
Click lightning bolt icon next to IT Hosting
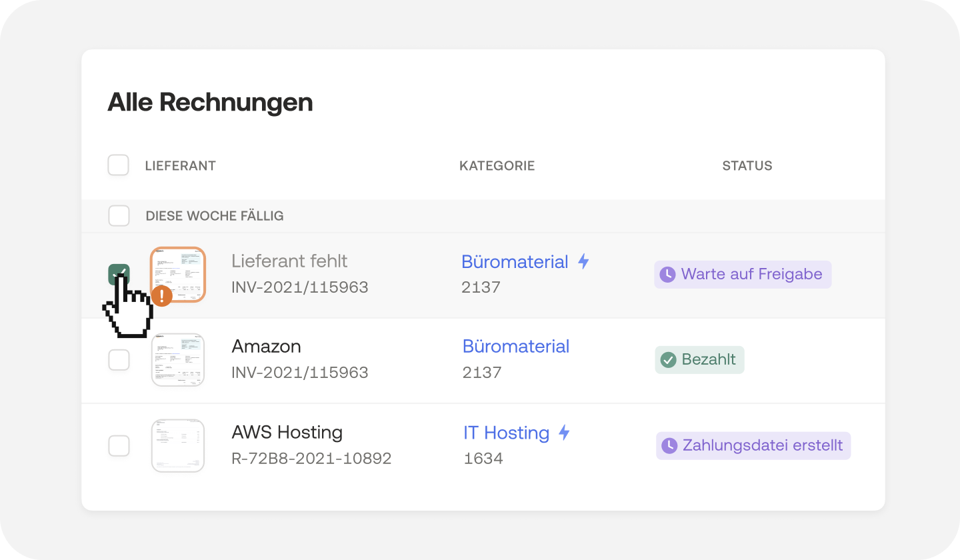[x=564, y=433]
